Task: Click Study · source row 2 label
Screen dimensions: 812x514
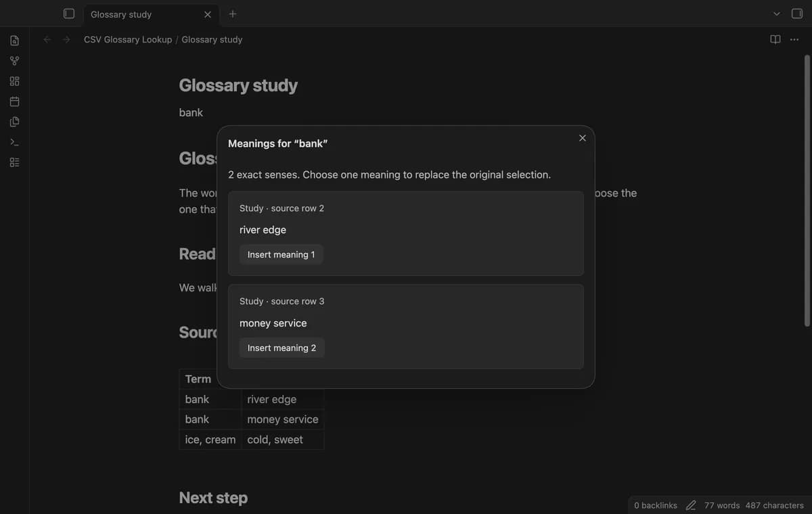Action: click(x=281, y=208)
